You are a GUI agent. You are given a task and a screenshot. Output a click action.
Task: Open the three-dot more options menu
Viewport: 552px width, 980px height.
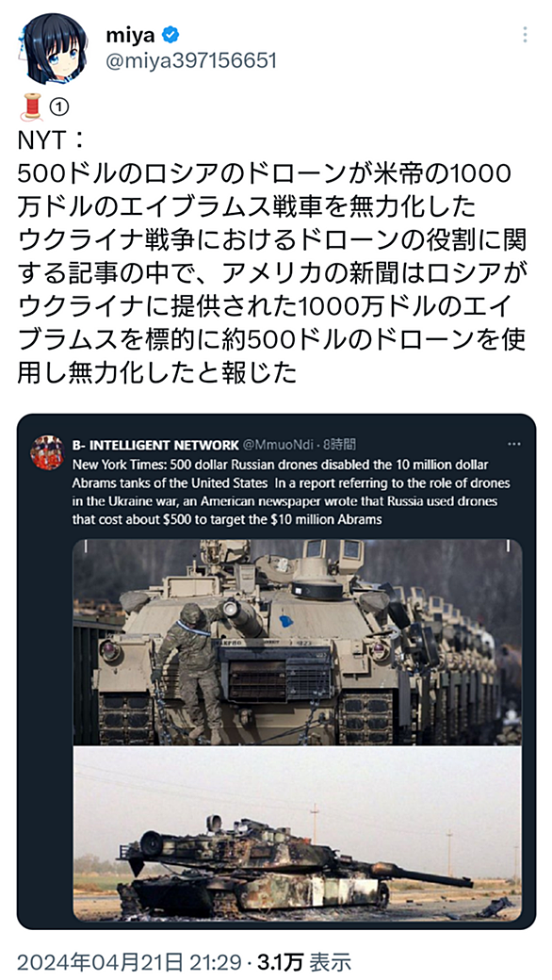[525, 36]
